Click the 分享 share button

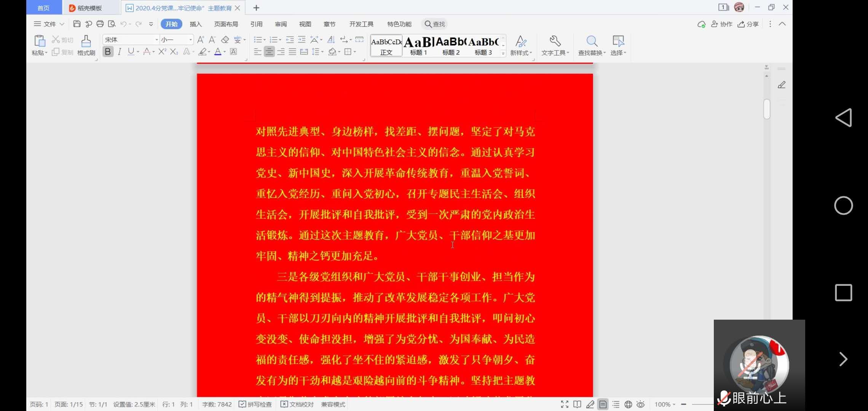coord(748,24)
